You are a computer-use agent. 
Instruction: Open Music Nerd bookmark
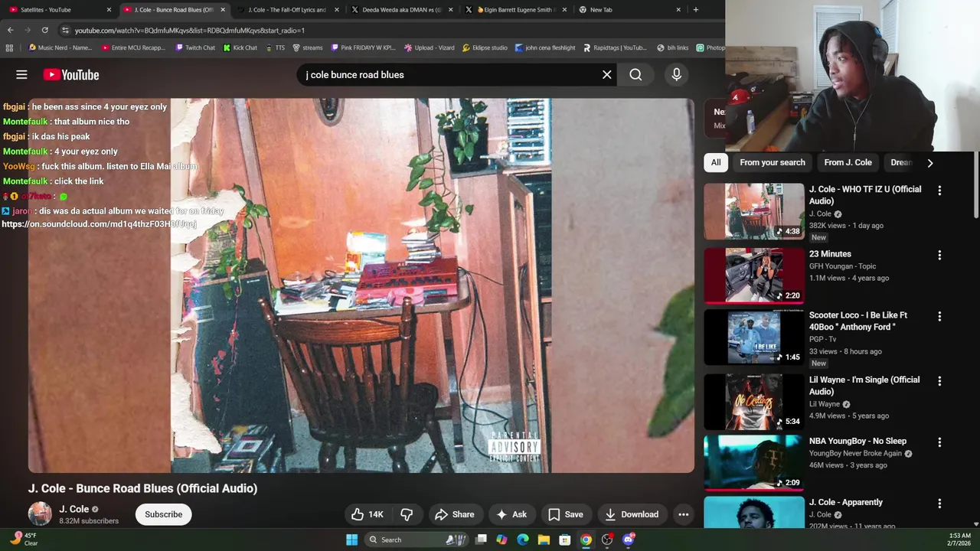(60, 47)
